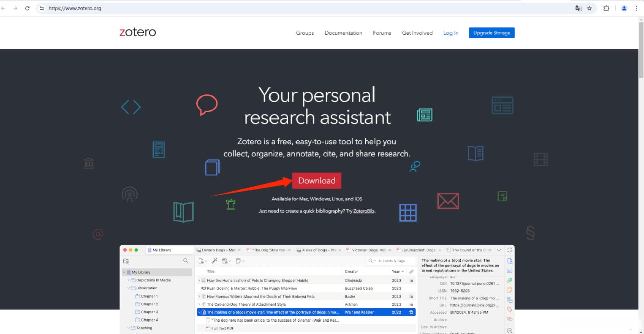Image resolution: width=644 pixels, height=334 pixels.
Task: Click the zotero logo in header
Action: 137,32
